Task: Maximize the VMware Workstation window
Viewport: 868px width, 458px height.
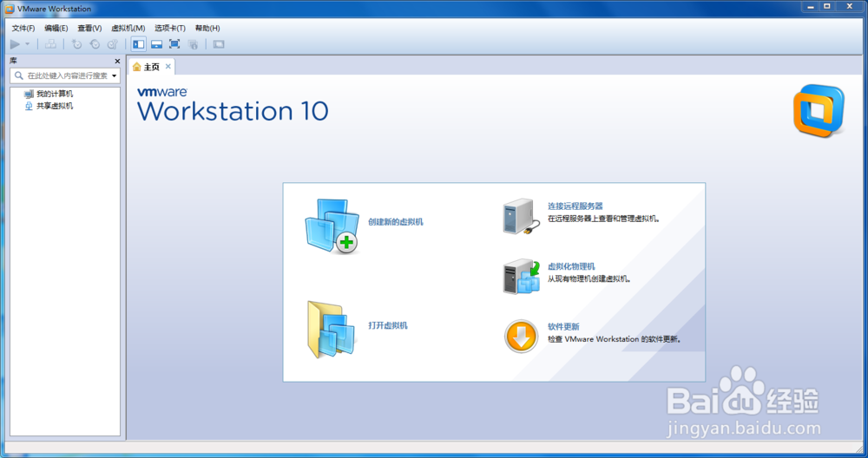Action: pyautogui.click(x=827, y=7)
